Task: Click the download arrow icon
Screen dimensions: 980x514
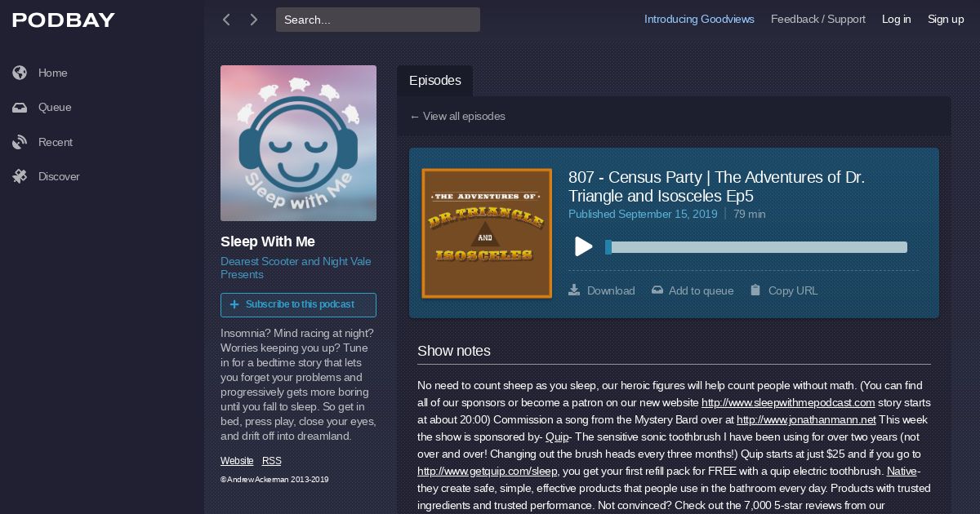Action: (574, 290)
